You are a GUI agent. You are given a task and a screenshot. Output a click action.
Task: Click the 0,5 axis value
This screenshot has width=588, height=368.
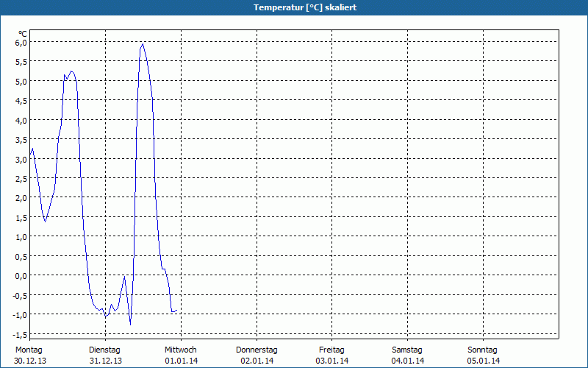[x=21, y=256]
